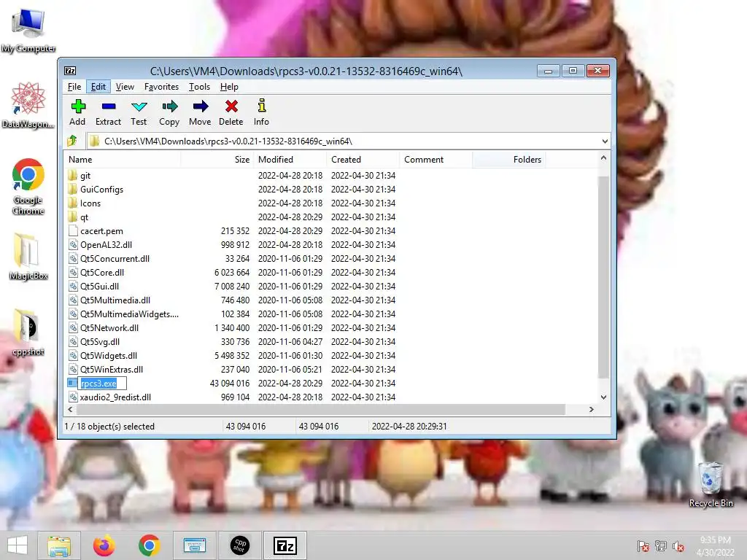Select the Qt5Core.dll file icon
Screen dimensions: 747x560
click(73, 273)
